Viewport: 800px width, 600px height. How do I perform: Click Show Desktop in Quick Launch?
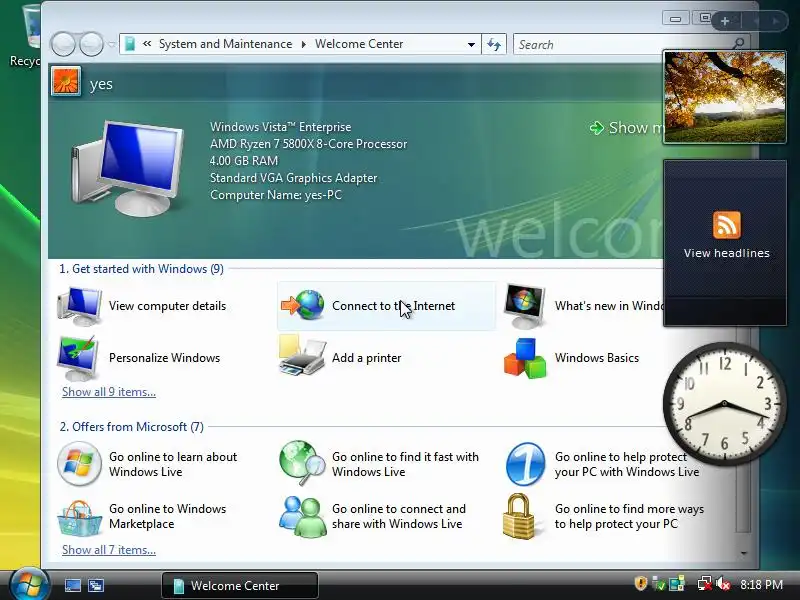(72, 585)
